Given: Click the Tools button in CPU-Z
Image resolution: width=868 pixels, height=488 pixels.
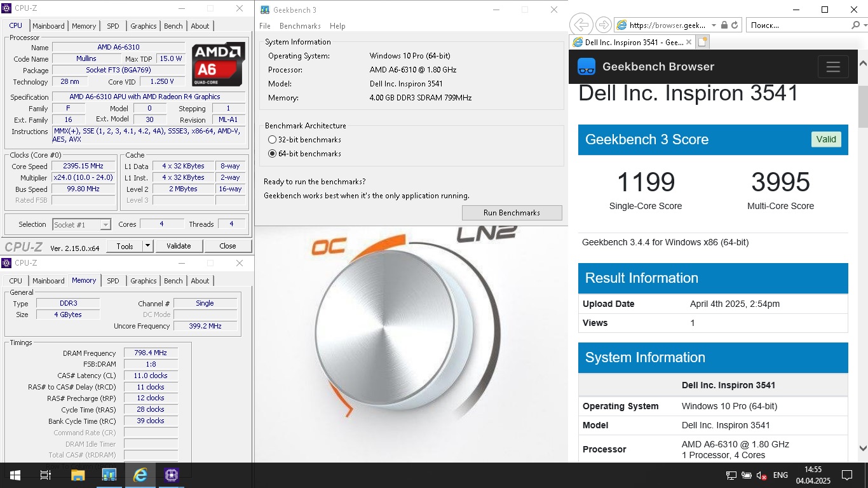Looking at the screenshot, I should [125, 246].
